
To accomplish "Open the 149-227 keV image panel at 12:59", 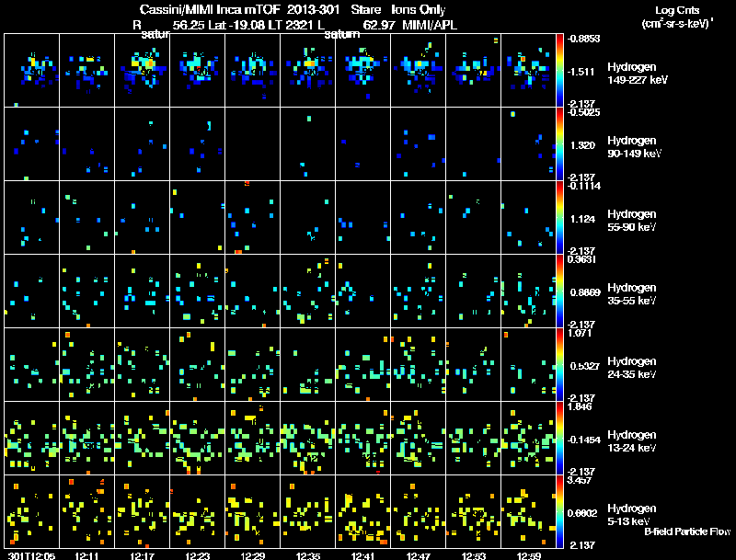I will (528, 71).
